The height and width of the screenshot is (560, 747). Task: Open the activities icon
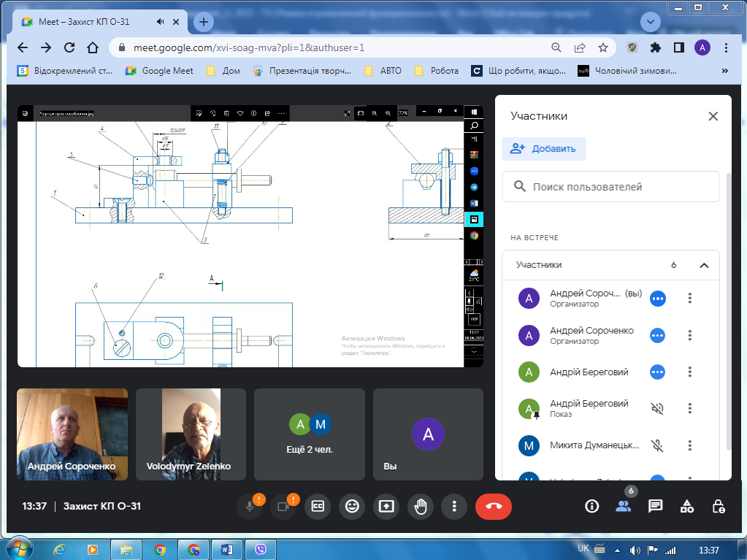point(686,506)
